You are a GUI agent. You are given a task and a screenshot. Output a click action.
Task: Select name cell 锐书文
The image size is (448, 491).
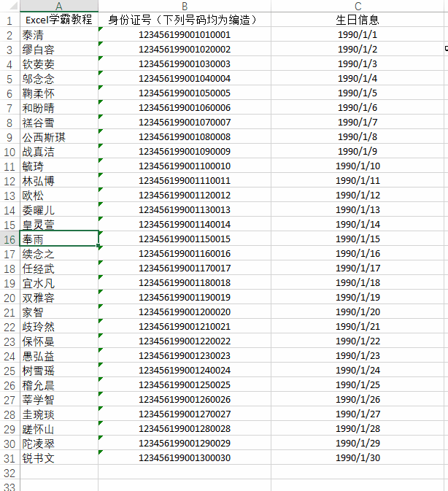click(59, 458)
